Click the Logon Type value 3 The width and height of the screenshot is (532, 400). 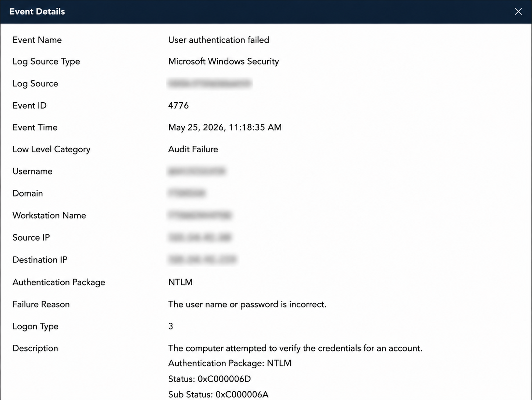coord(171,326)
